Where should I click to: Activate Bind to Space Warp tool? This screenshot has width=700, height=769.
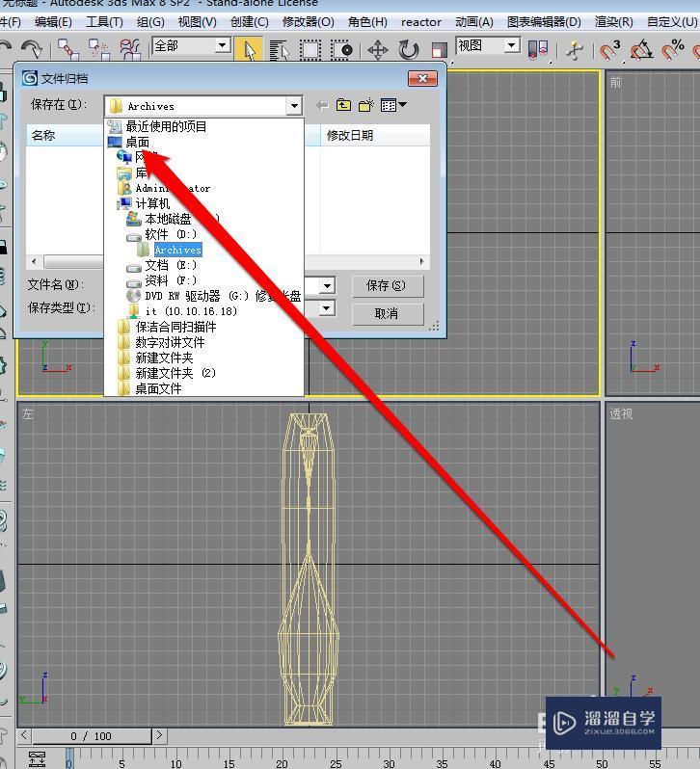[x=130, y=49]
